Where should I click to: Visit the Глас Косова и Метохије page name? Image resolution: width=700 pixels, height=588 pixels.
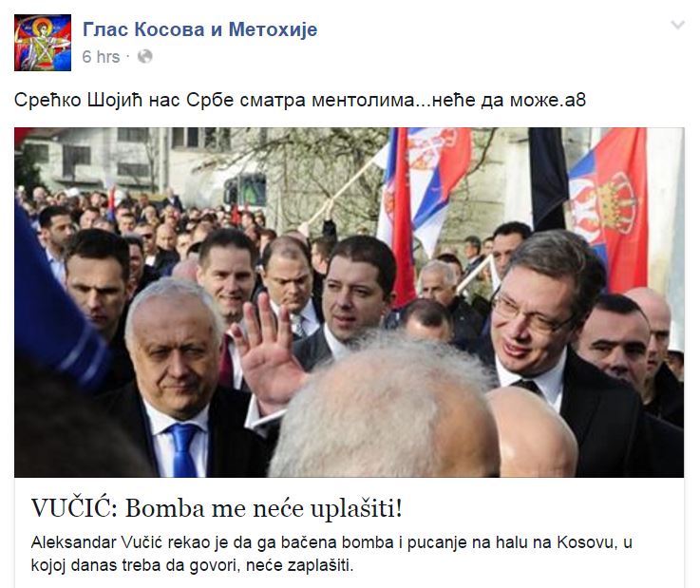coord(200,29)
